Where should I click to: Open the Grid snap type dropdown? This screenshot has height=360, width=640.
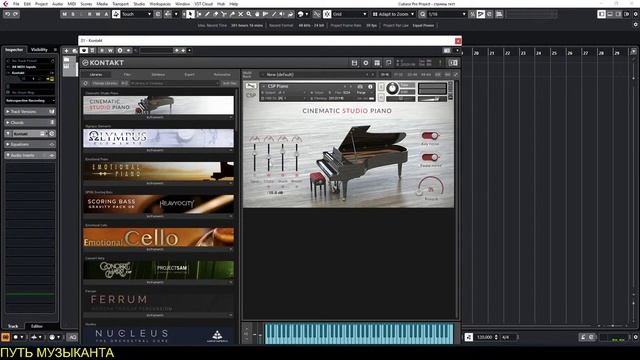coord(350,14)
